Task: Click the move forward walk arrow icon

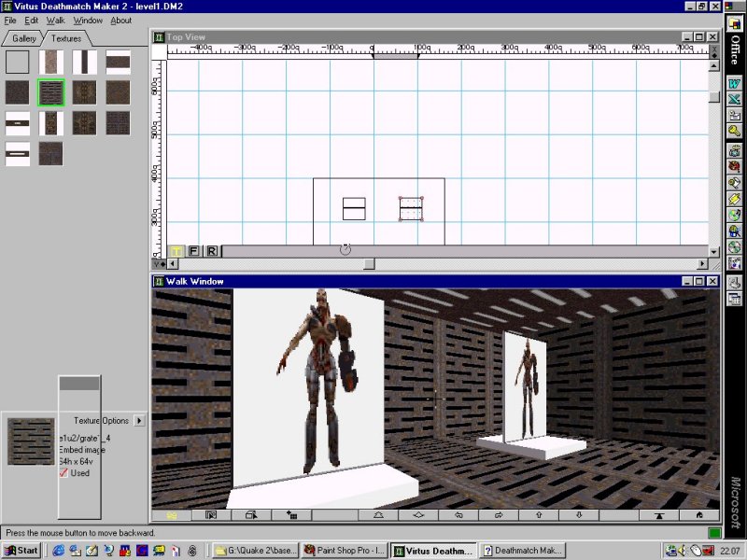Action: pyautogui.click(x=378, y=515)
